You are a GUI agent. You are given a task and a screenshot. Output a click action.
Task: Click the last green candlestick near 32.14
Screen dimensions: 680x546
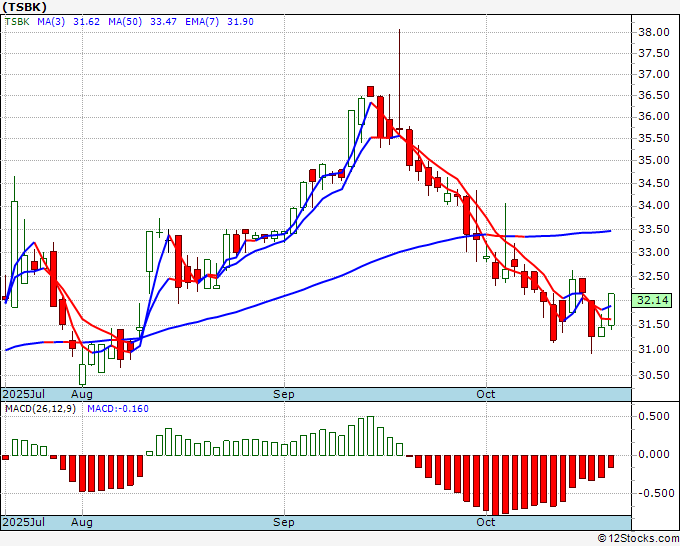pos(611,310)
